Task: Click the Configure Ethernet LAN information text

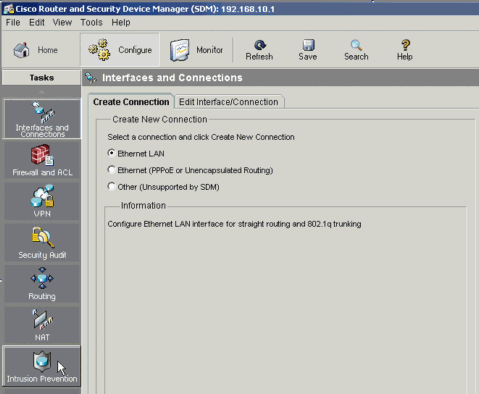Action: 234,224
